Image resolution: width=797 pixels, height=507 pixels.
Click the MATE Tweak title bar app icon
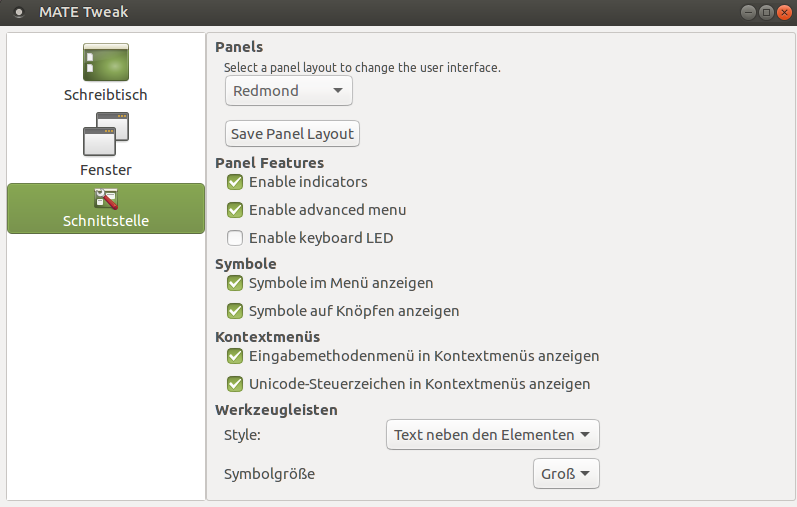(19, 12)
